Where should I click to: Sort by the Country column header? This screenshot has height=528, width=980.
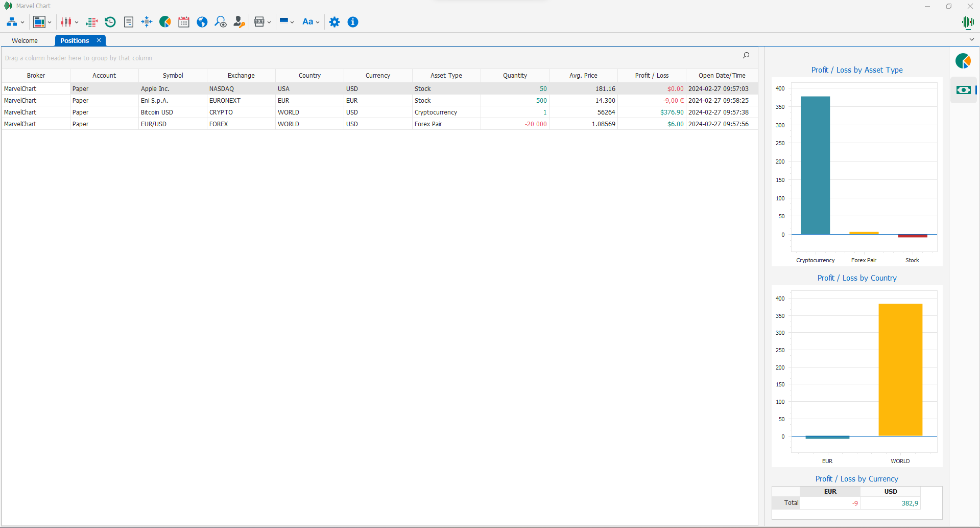click(309, 75)
